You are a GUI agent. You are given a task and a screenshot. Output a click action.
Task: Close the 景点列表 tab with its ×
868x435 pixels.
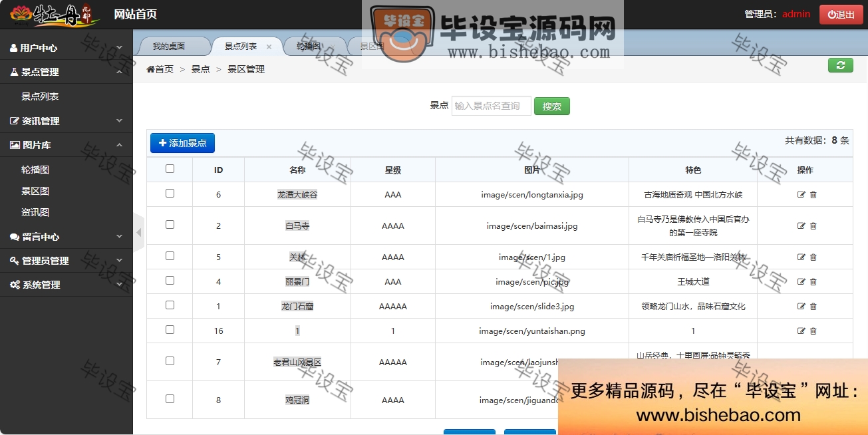pos(269,47)
